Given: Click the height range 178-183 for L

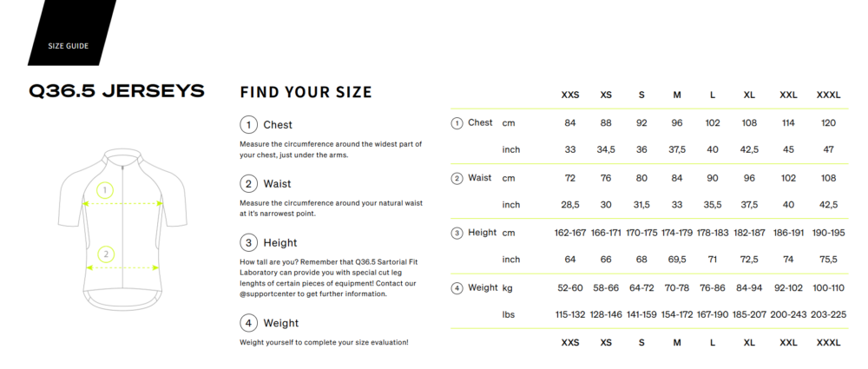Looking at the screenshot, I should [x=713, y=233].
